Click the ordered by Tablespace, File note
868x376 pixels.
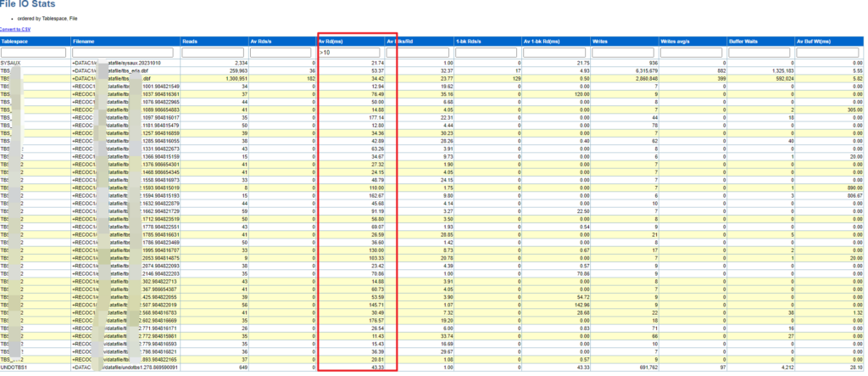47,19
